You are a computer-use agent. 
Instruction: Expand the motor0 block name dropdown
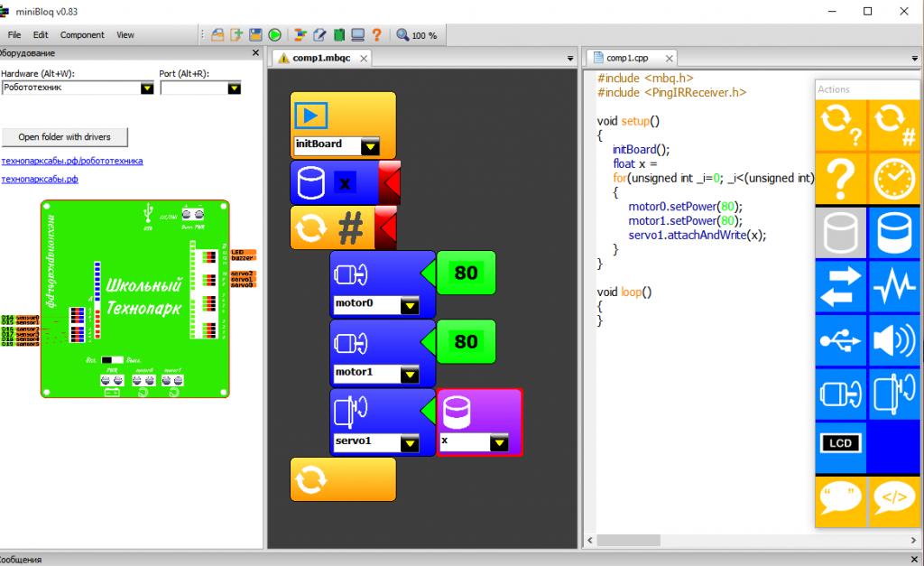coord(410,305)
